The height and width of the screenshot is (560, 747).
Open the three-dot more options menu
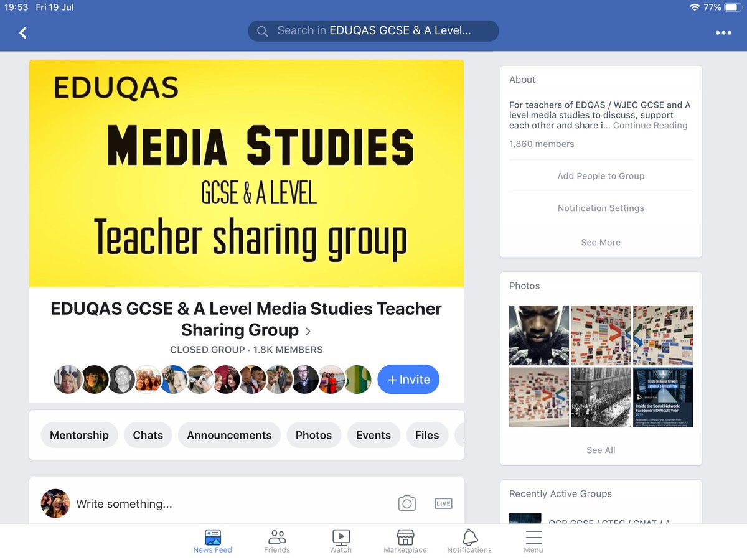click(723, 33)
